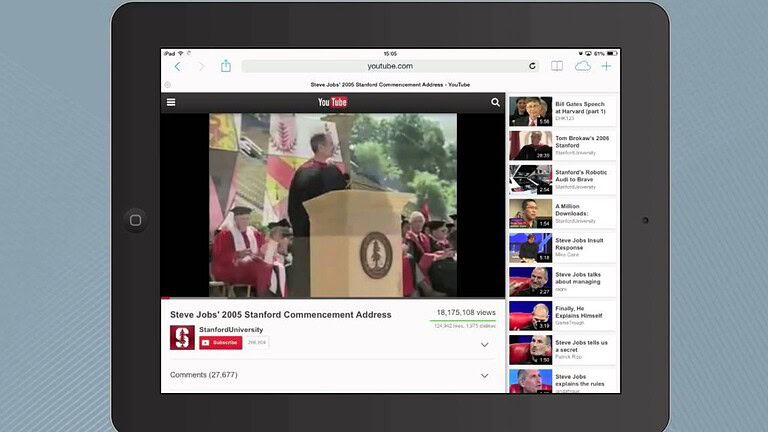768x432 pixels.
Task: Click Safari forward arrow
Action: click(201, 67)
